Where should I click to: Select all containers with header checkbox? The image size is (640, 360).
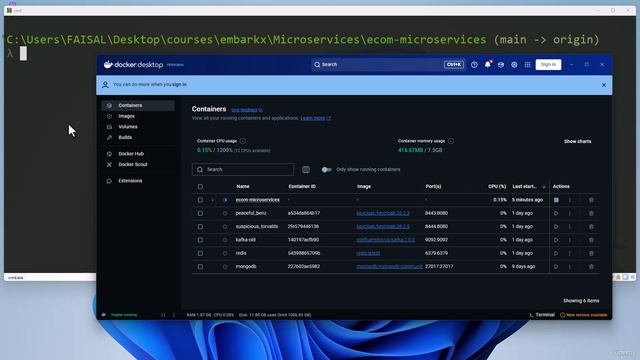click(x=200, y=187)
